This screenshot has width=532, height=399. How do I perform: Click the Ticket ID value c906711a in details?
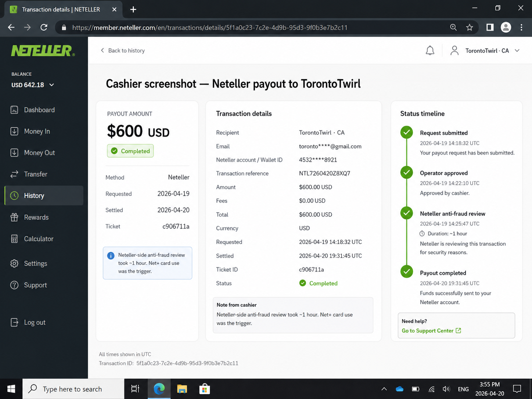[312, 270]
